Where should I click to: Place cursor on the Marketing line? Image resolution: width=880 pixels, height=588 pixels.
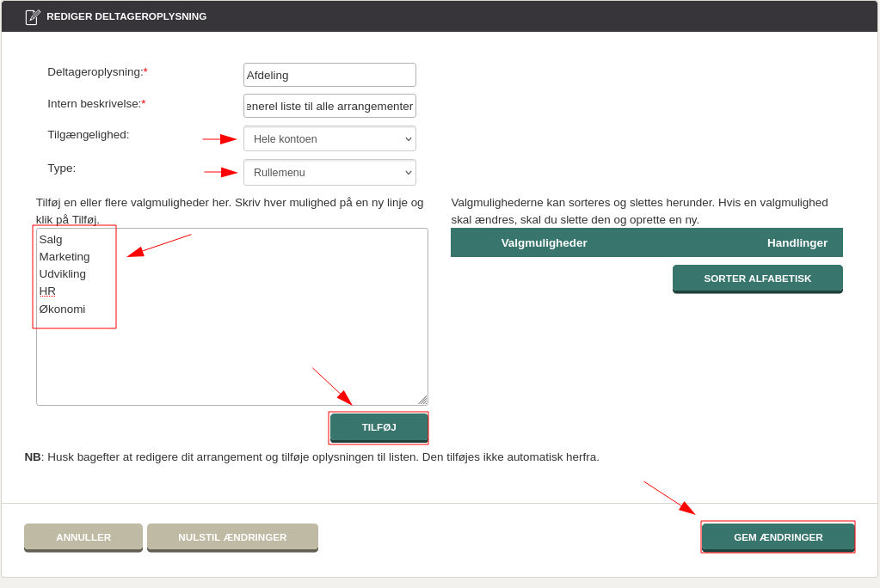(x=65, y=257)
